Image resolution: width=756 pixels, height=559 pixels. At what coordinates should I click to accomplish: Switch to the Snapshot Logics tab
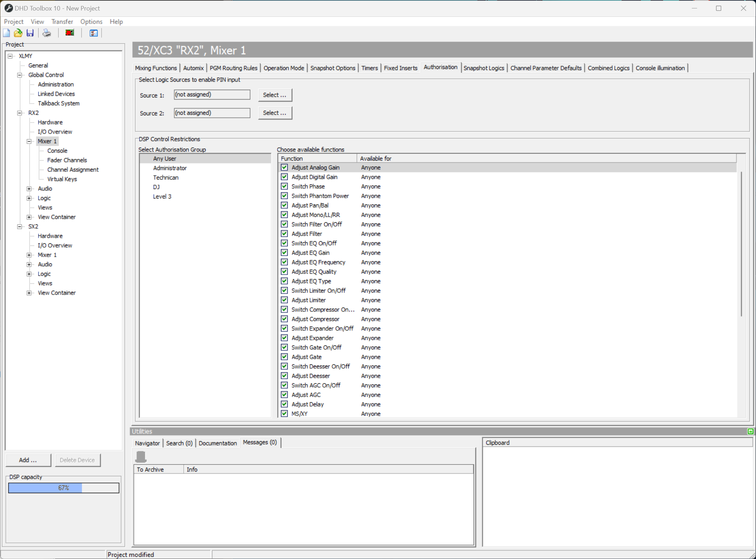tap(484, 68)
